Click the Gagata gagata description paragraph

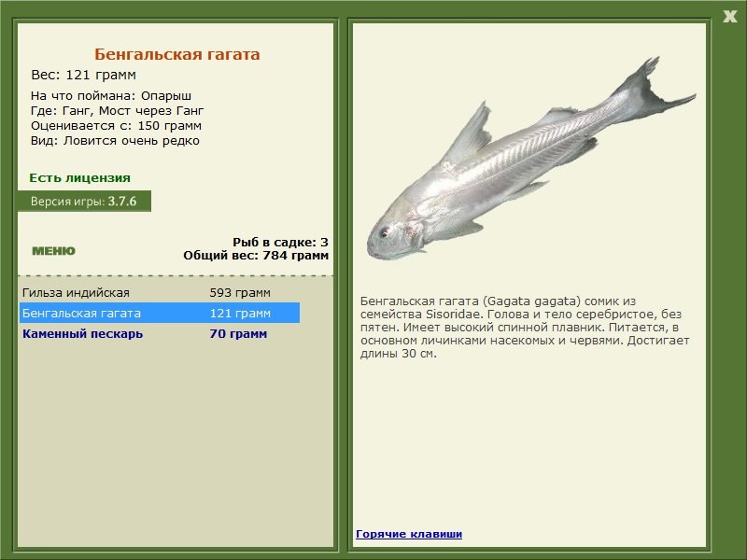[525, 328]
